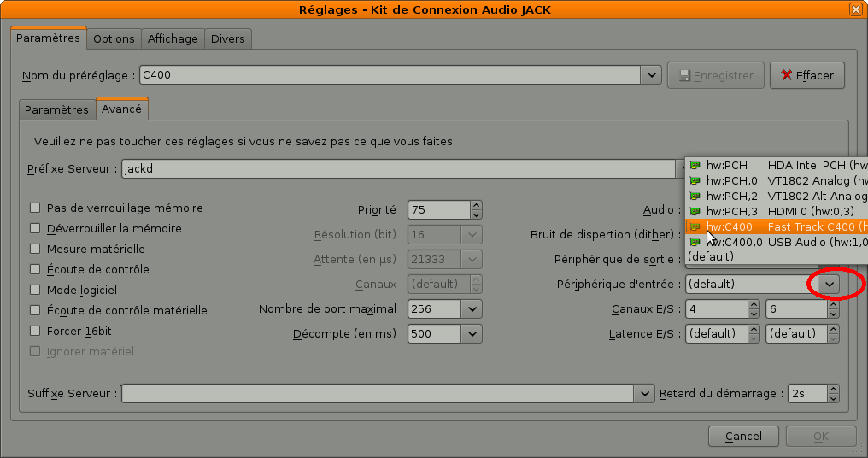The image size is (868, 458).
Task: Click the card icon beside hw:PCH,0
Action: tap(695, 180)
